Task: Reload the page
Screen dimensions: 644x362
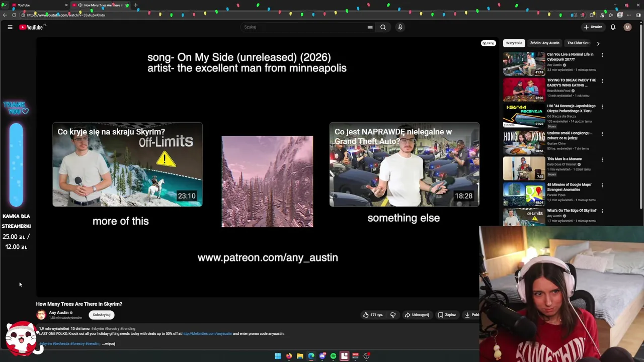Action: click(14, 15)
